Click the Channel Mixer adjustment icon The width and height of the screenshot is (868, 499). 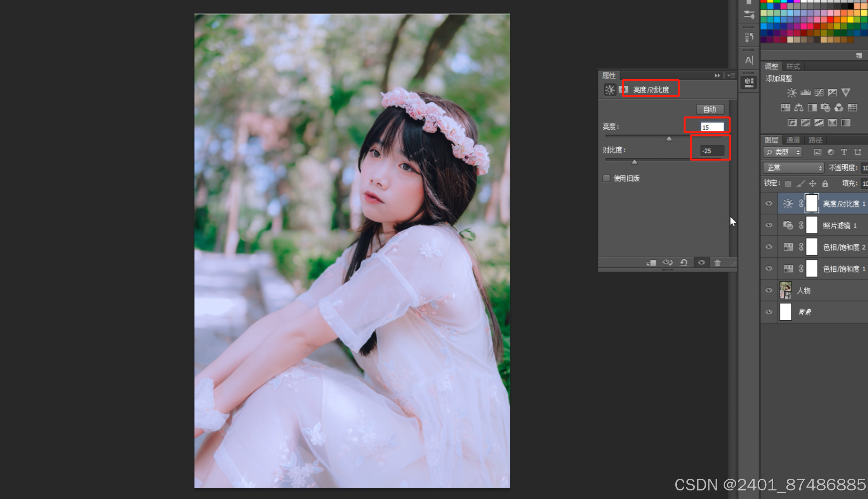pos(839,108)
